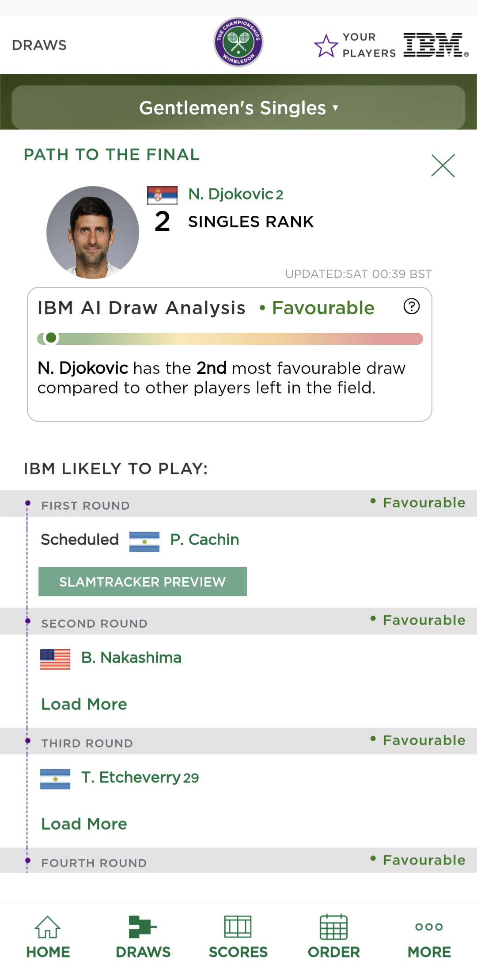Tap Djokovic's profile photo

coord(93,233)
